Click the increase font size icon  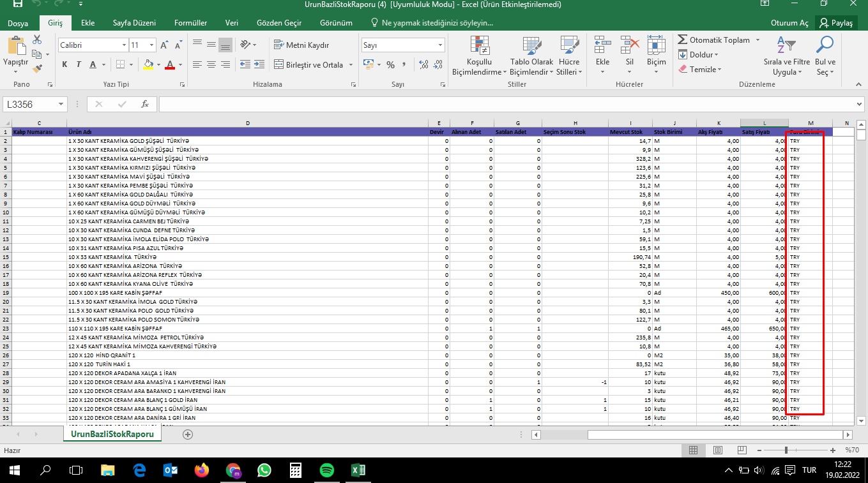coord(164,45)
